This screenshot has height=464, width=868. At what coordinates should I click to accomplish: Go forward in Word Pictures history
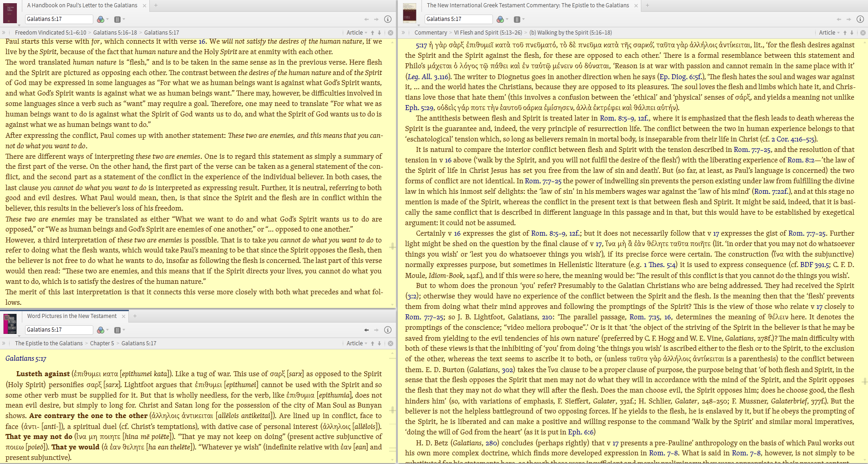tap(376, 330)
